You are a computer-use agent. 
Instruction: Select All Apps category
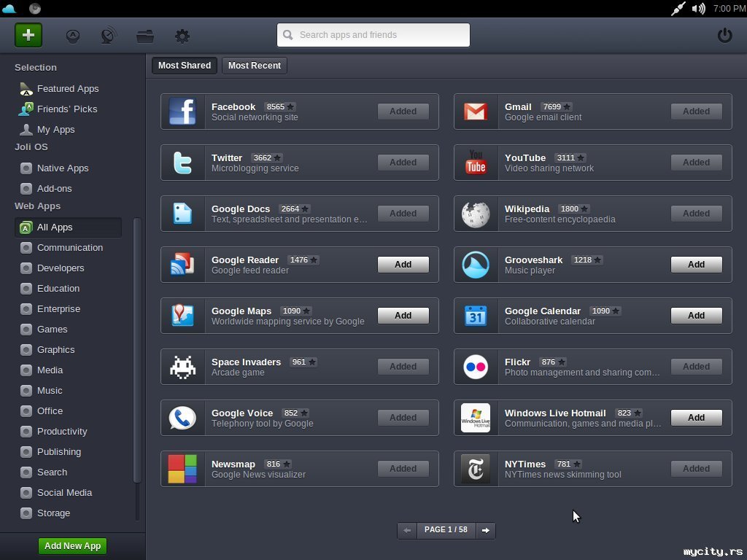(68, 227)
